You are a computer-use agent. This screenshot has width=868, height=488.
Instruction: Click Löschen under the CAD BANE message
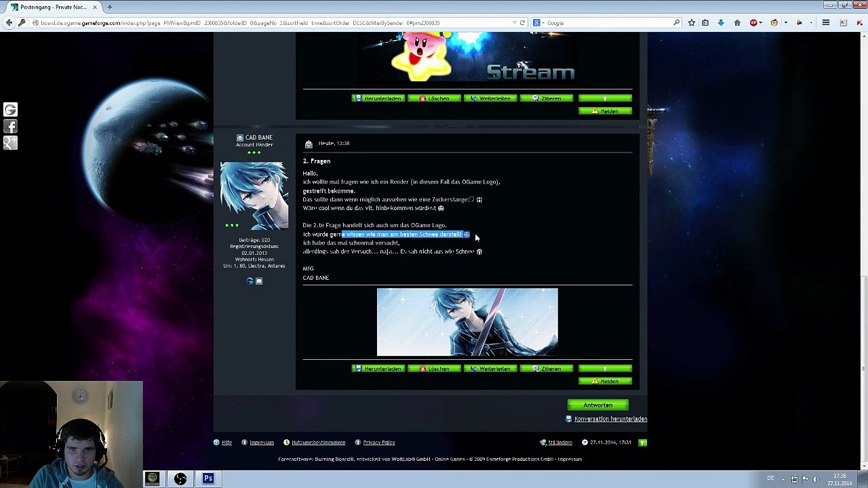pyautogui.click(x=434, y=369)
